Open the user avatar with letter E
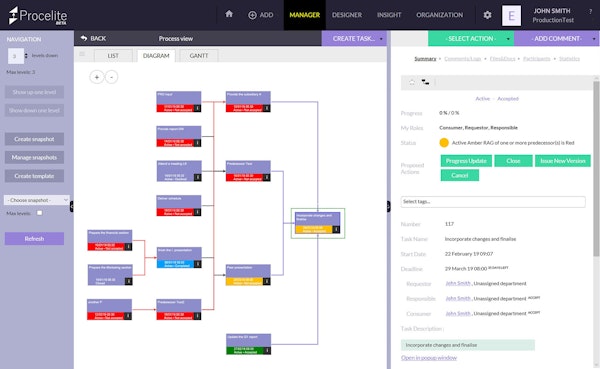Image resolution: width=600 pixels, height=369 pixels. [511, 16]
